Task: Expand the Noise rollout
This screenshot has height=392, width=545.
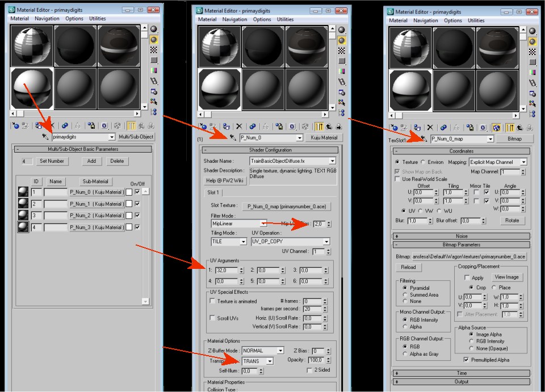Action: pyautogui.click(x=460, y=235)
